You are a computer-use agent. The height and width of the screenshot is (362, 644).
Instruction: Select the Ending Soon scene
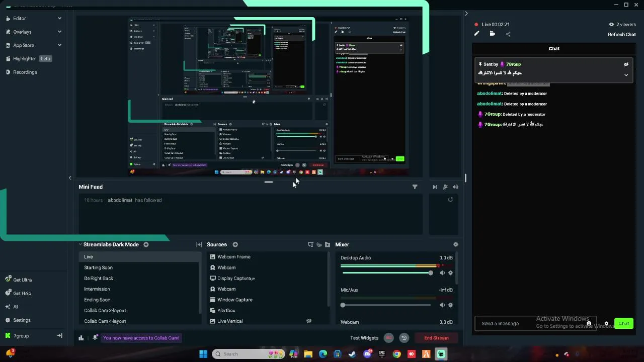[140, 300]
